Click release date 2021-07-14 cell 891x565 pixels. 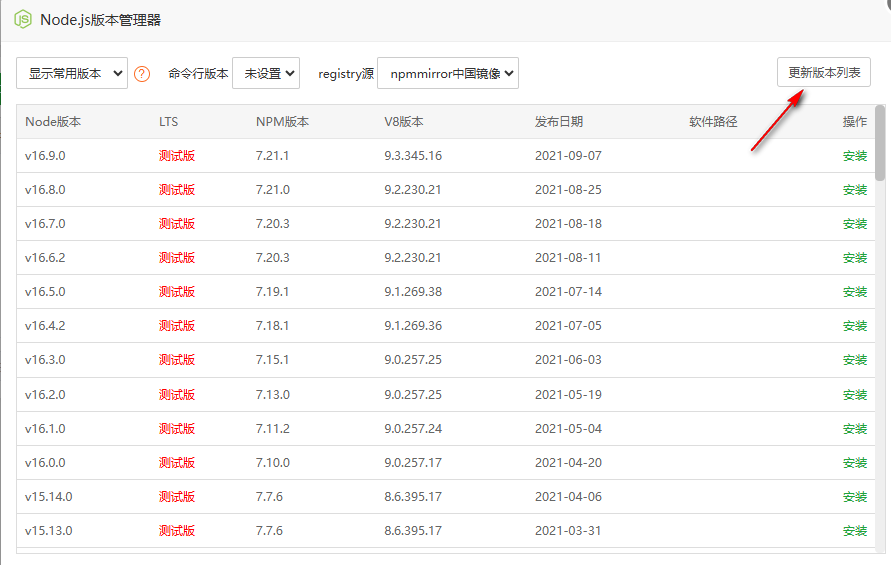click(568, 292)
